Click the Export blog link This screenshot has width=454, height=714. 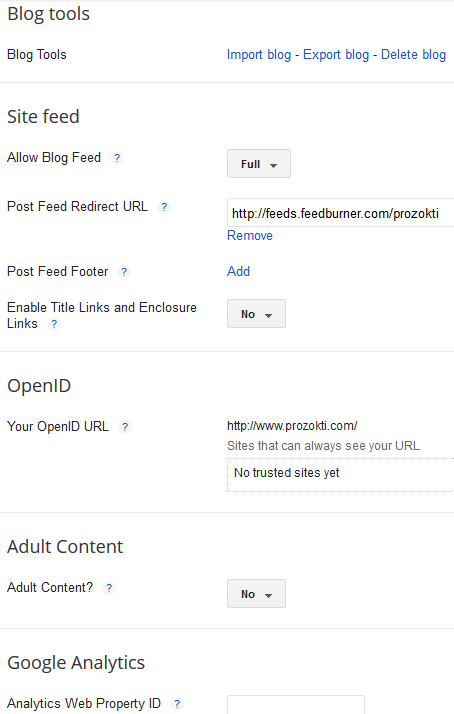(x=336, y=55)
